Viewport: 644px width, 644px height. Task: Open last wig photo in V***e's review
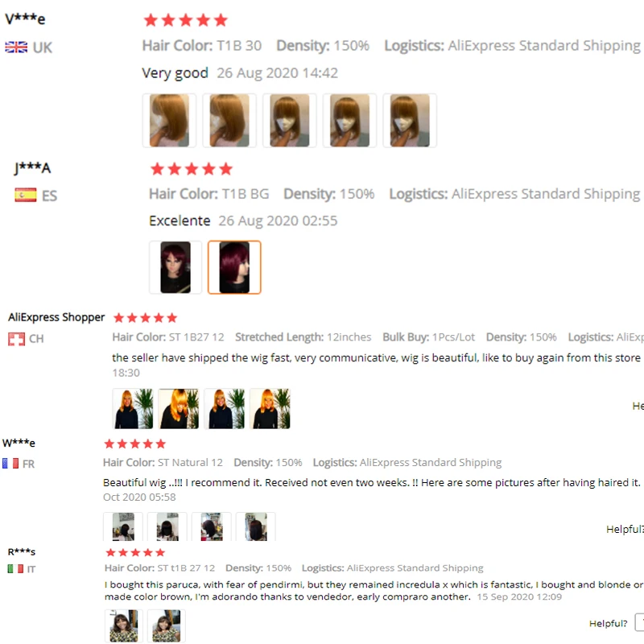(410, 120)
